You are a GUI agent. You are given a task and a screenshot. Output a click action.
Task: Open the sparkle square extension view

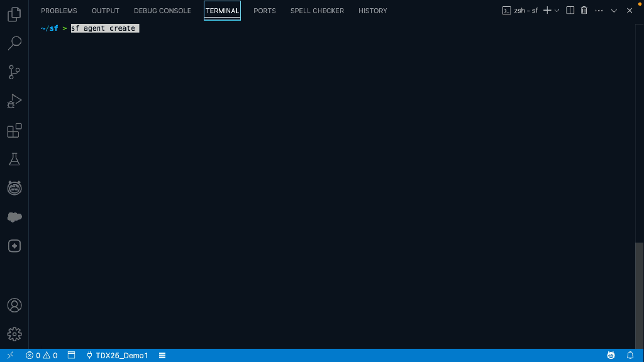coord(14,246)
